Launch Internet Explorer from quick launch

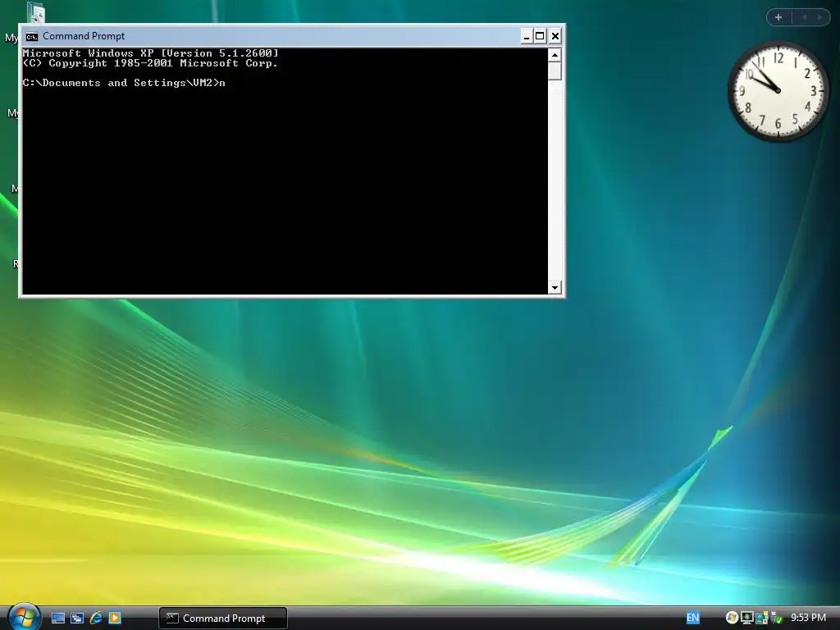(97, 619)
